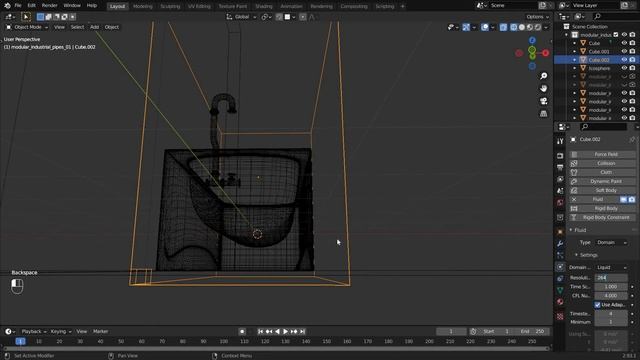Click the outliner search magnifier icon

598,17
